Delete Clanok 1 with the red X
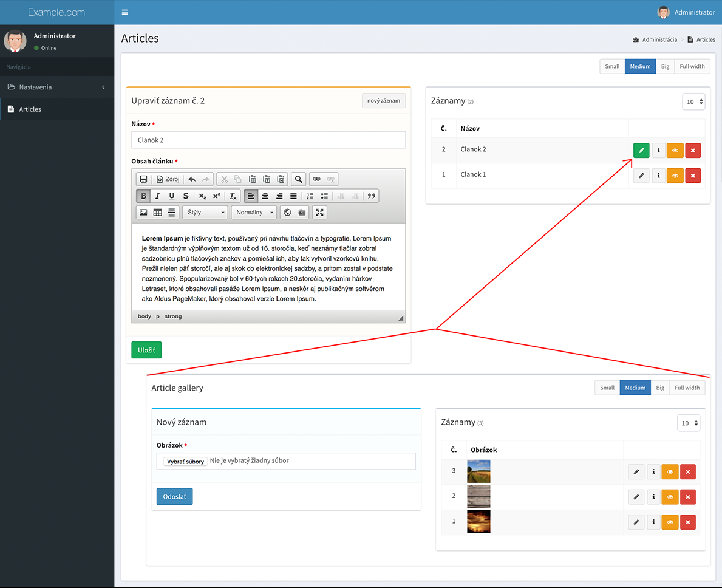The height and width of the screenshot is (588, 722). point(692,176)
